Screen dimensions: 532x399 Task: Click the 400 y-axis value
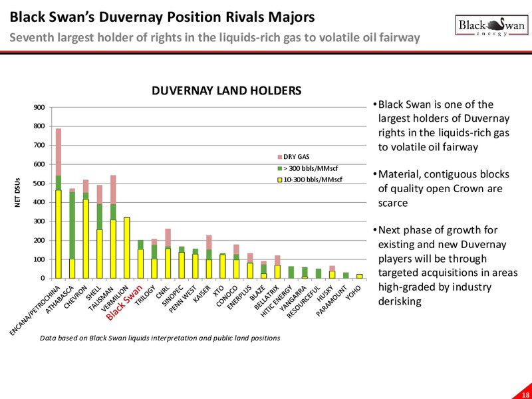(39, 203)
